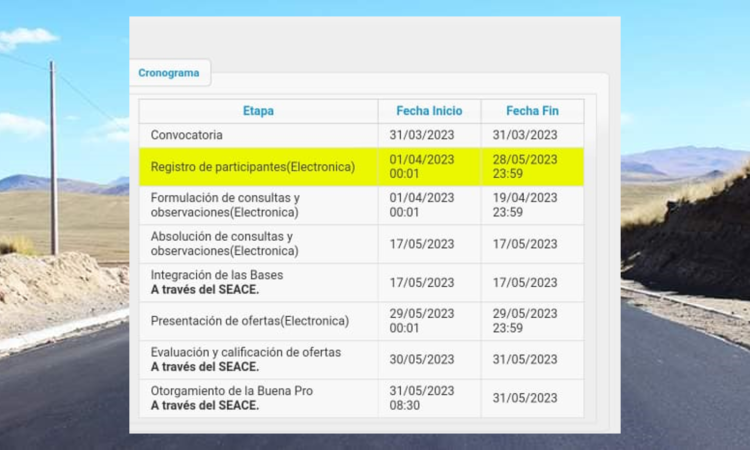The height and width of the screenshot is (450, 750).
Task: Click Formulación de consultas y observaciones stage
Action: click(x=225, y=205)
